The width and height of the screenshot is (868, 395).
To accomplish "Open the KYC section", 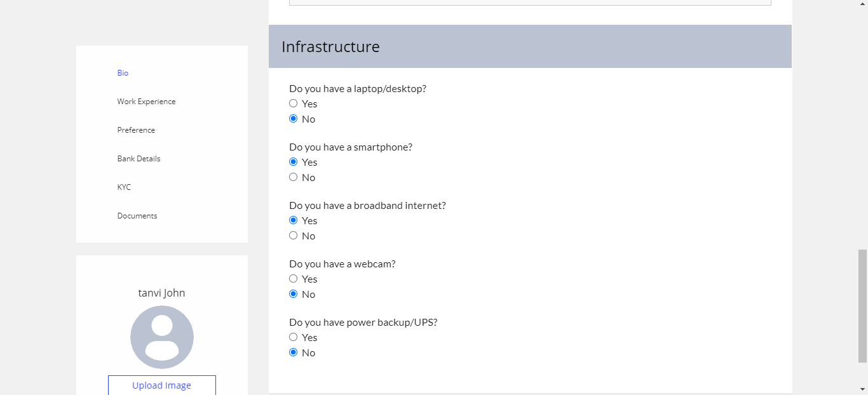I will click(124, 187).
